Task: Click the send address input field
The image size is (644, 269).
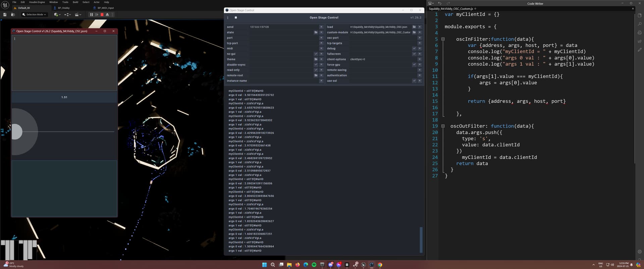Action: (283, 27)
